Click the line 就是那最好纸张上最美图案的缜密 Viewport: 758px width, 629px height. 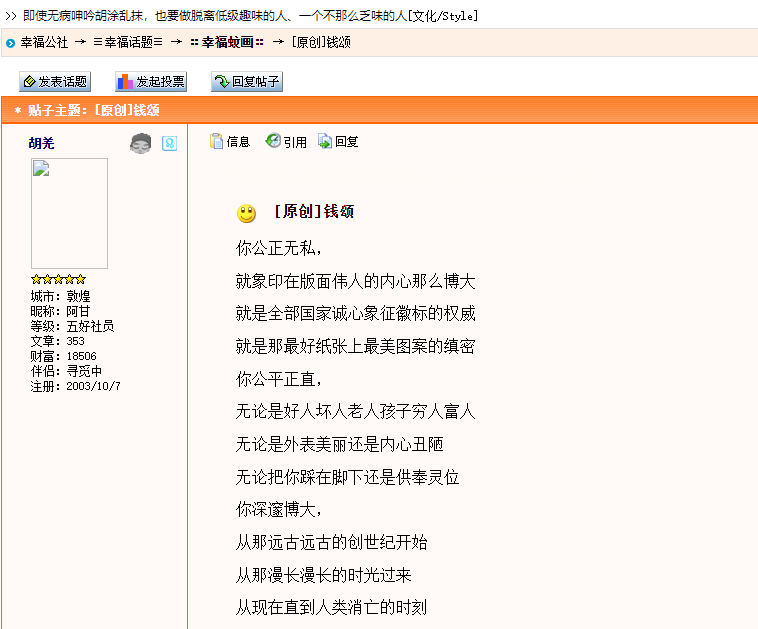click(356, 346)
